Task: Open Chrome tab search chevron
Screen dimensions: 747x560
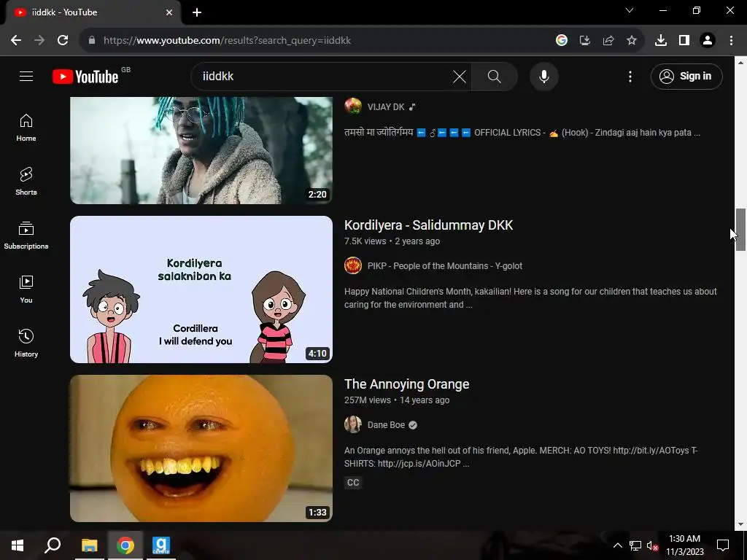Action: (630, 10)
